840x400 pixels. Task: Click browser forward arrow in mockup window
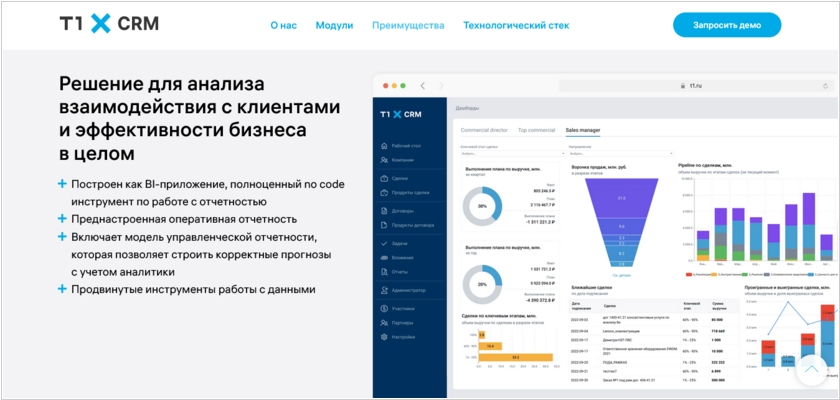441,86
